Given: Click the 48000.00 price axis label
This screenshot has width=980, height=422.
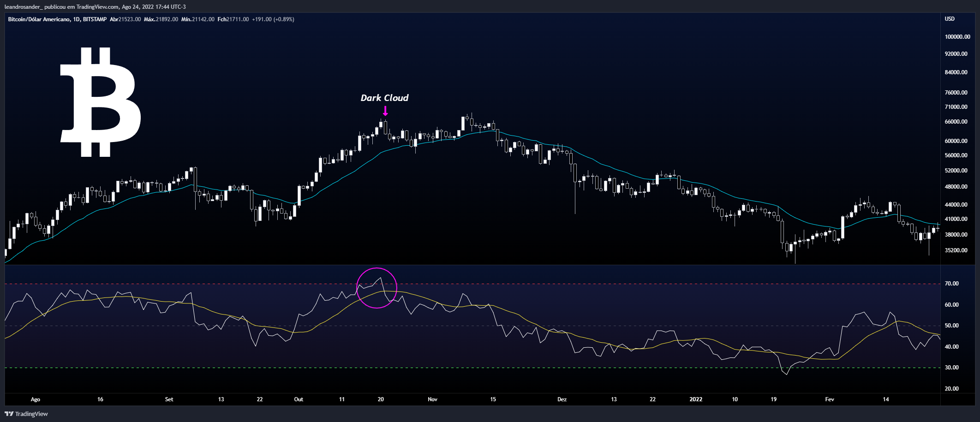Looking at the screenshot, I should click(x=956, y=187).
